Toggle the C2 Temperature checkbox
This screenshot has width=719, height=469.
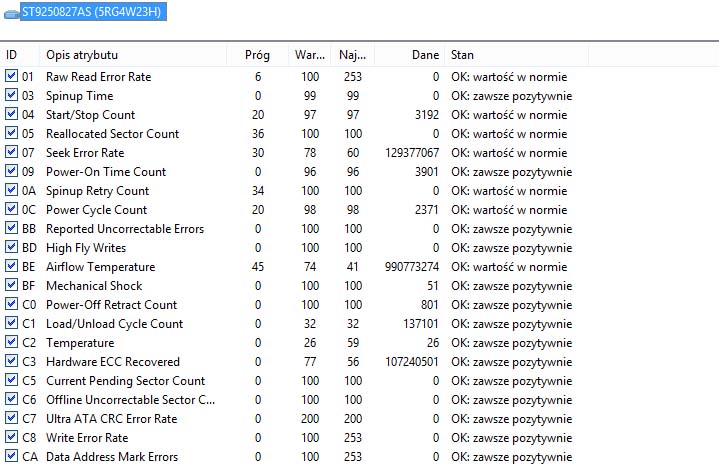[x=11, y=342]
